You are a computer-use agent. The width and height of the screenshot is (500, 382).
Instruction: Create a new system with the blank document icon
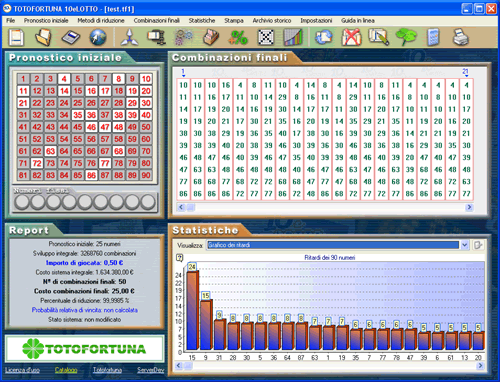pos(16,37)
